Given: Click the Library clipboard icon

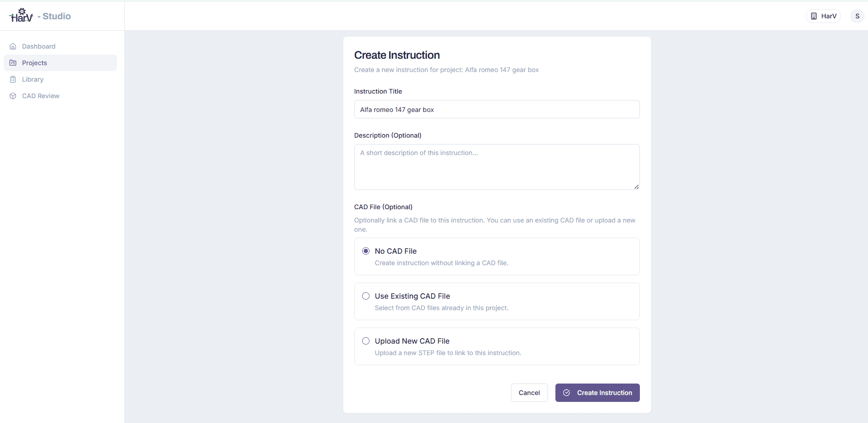Looking at the screenshot, I should click(13, 79).
